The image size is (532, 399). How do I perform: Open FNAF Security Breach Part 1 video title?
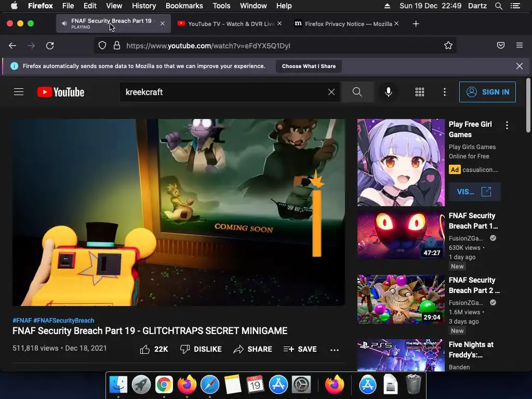pos(473,221)
